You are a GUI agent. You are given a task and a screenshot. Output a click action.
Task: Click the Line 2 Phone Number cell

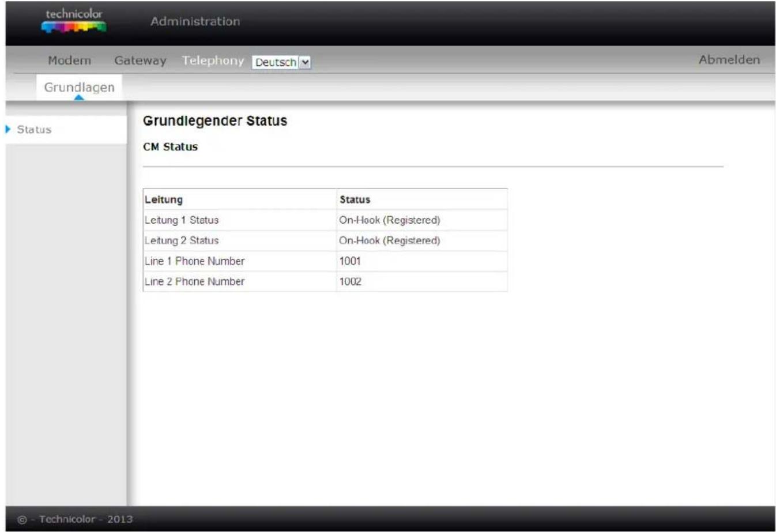click(x=240, y=281)
